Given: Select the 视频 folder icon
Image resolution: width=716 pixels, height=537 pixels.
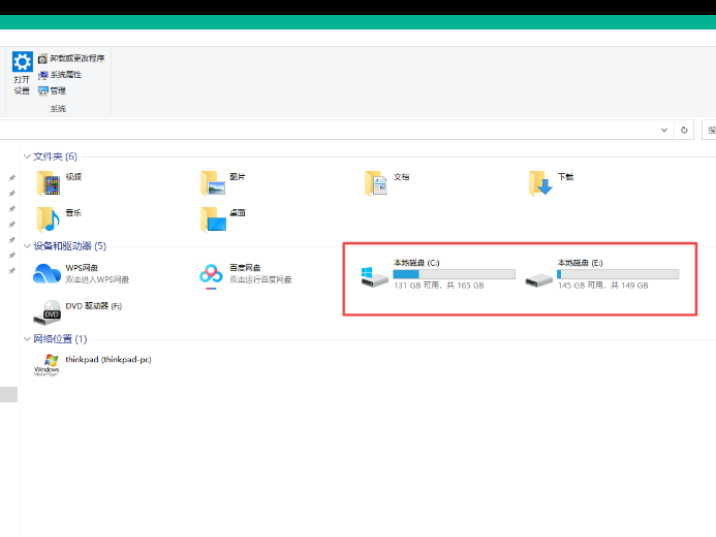Looking at the screenshot, I should (x=48, y=184).
